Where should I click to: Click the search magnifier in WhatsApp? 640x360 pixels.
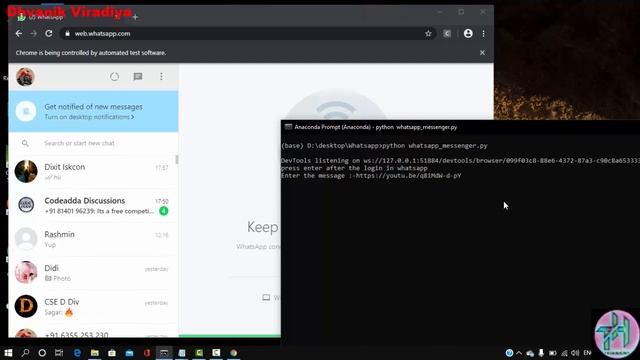pyautogui.click(x=25, y=143)
